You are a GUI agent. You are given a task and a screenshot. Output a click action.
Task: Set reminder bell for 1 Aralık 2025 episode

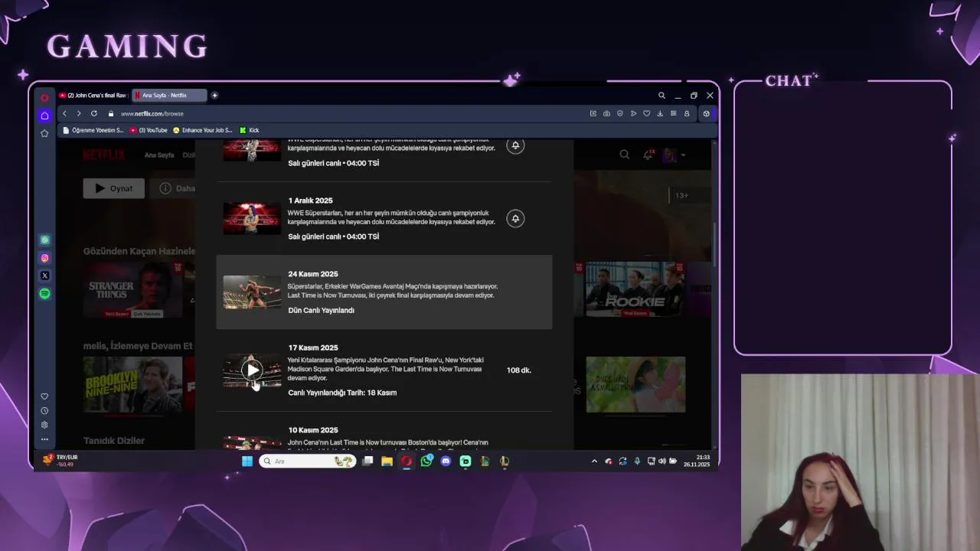coord(515,219)
